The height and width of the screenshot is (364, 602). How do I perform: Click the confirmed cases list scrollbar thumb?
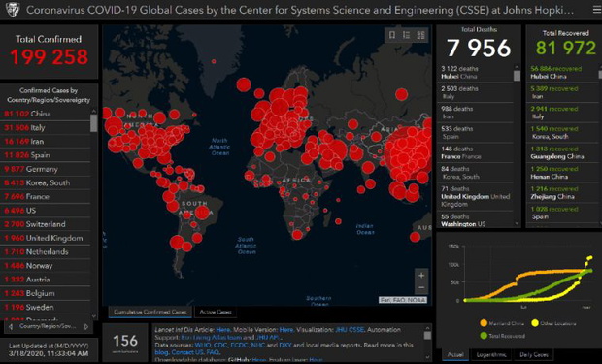(93, 123)
